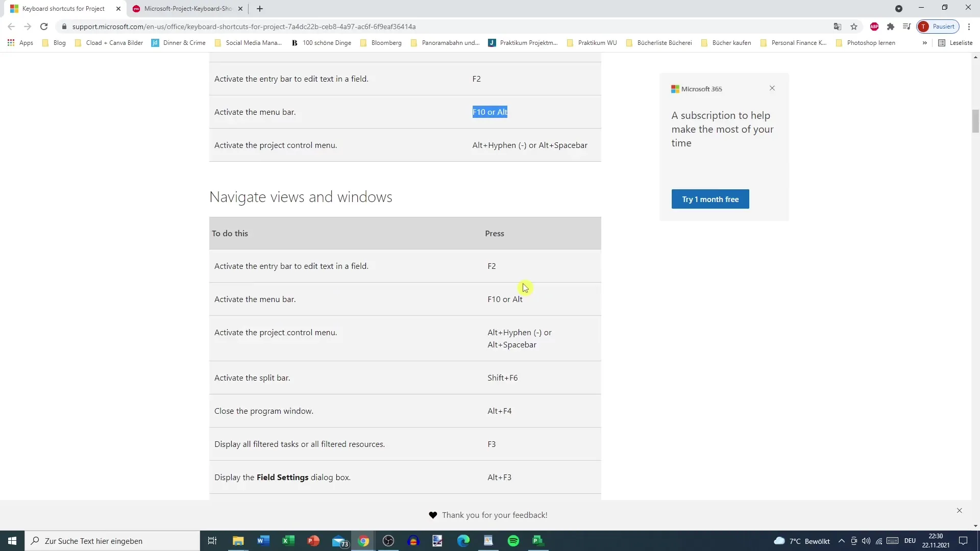Open a new browser tab
The image size is (980, 551).
pyautogui.click(x=260, y=9)
